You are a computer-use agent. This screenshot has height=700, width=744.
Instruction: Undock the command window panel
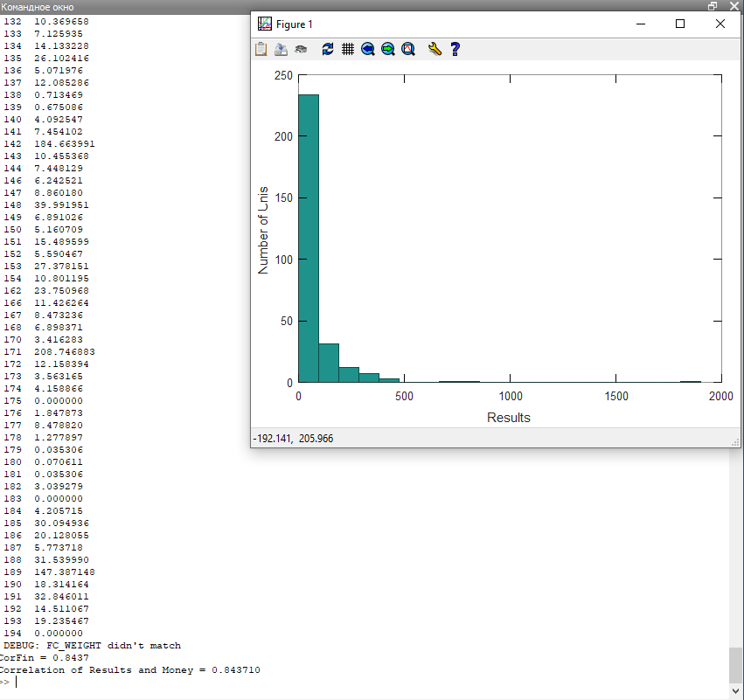[713, 6]
